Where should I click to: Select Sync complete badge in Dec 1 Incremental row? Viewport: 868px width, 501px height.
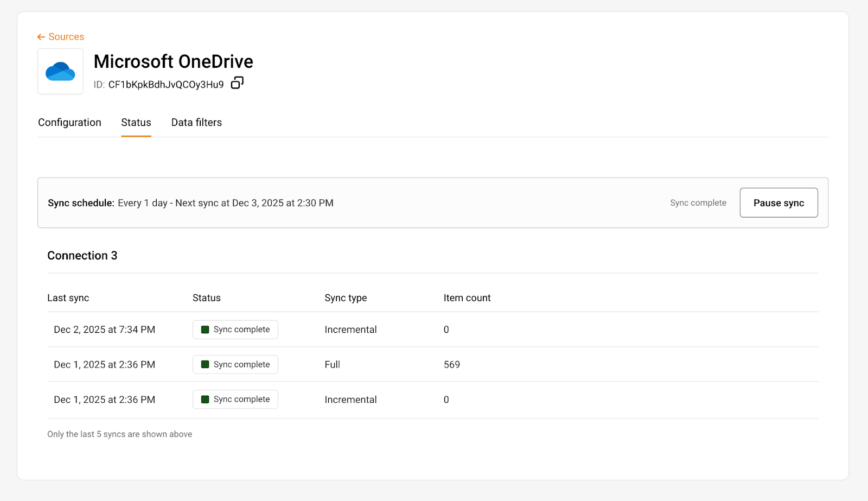tap(235, 399)
